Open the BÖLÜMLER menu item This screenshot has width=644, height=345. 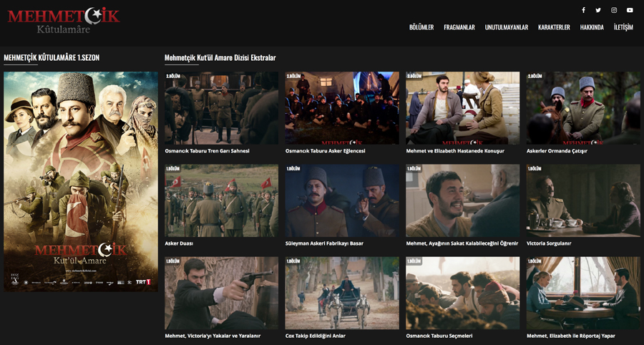tap(421, 27)
